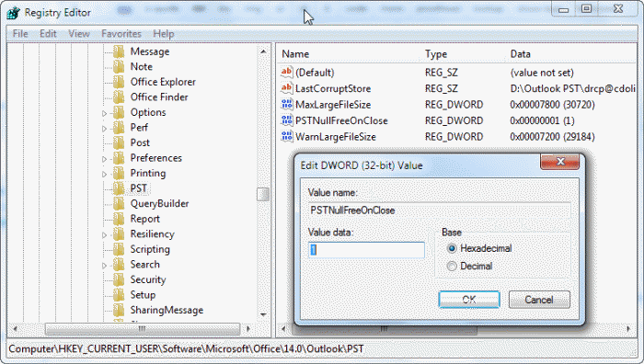The image size is (644, 364).
Task: Open the Edit menu
Action: [x=48, y=34]
